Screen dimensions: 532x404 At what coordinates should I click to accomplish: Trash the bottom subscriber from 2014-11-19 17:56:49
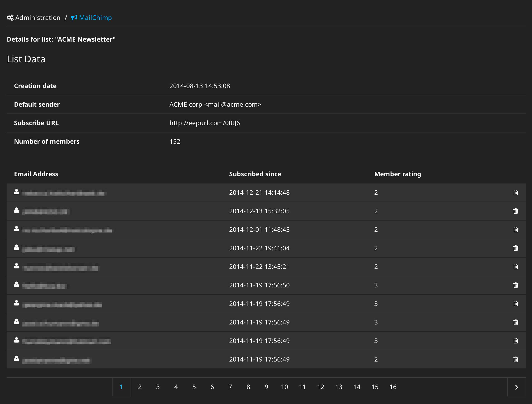516,359
